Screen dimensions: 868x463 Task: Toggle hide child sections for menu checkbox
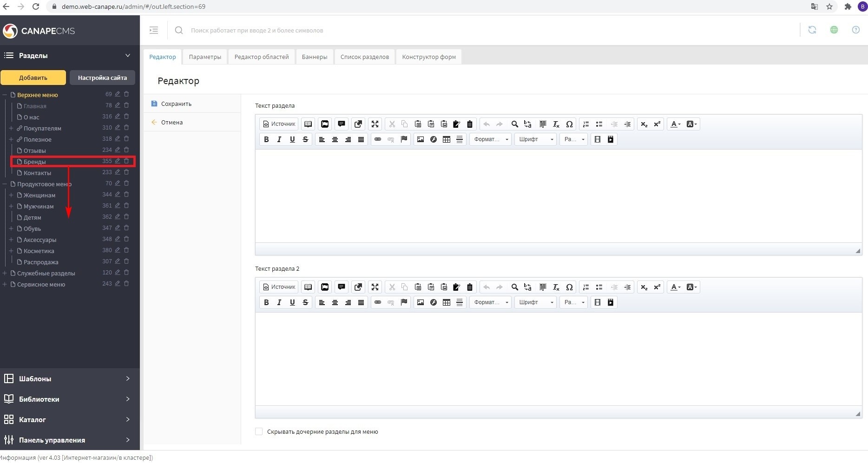(x=259, y=431)
